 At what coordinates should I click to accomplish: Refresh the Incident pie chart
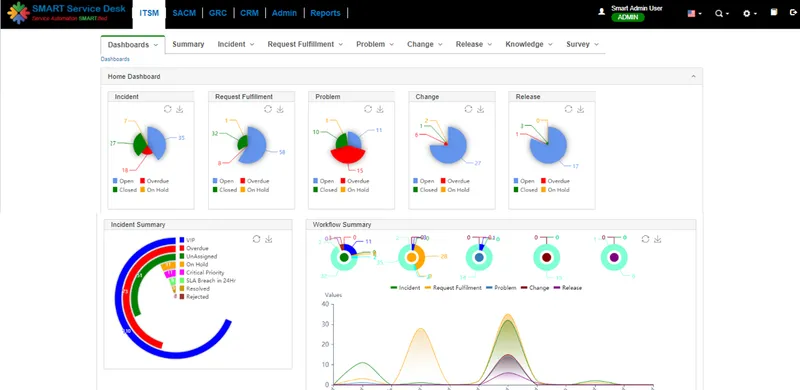167,109
